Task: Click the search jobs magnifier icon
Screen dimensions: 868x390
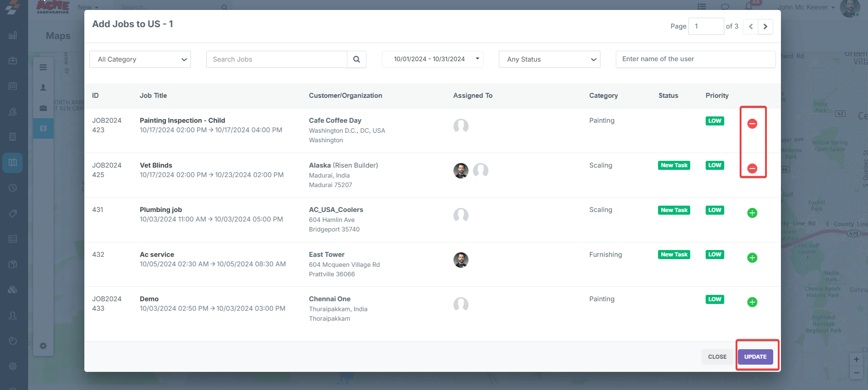Action: pos(356,59)
